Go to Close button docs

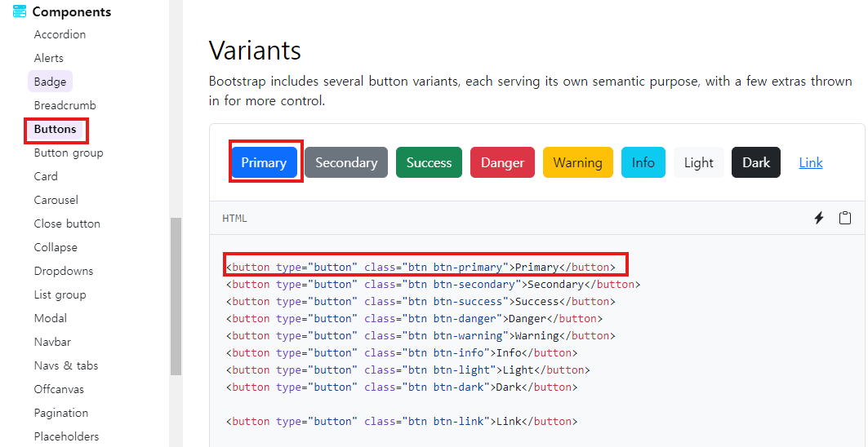click(67, 224)
